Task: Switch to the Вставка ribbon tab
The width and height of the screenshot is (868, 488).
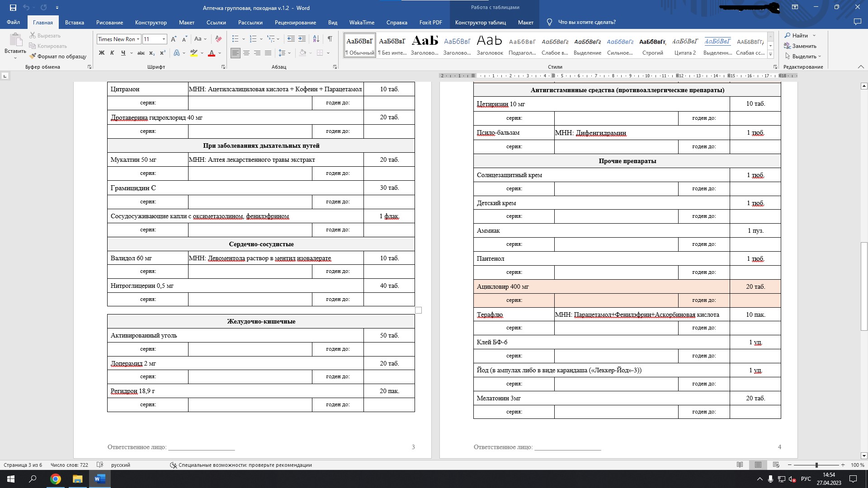Action: tap(75, 22)
